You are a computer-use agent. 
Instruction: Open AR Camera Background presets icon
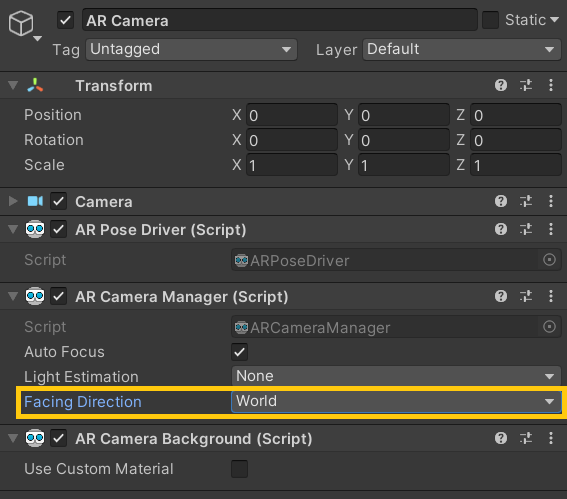point(526,439)
